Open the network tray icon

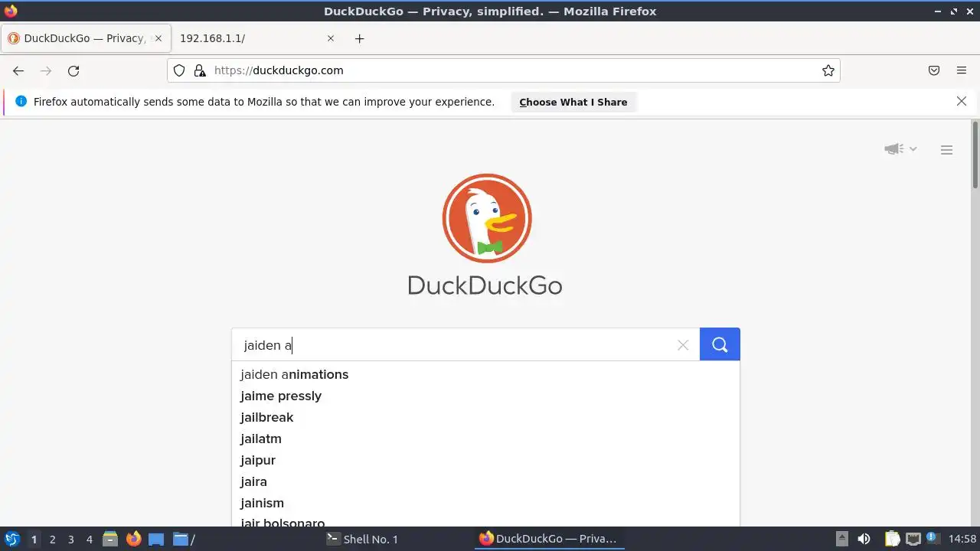coord(913,539)
